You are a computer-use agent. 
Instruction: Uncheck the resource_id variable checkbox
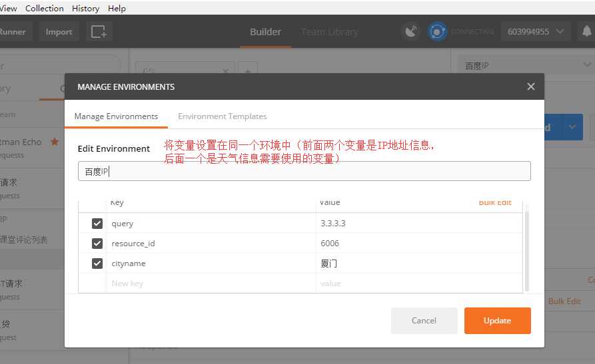point(97,243)
